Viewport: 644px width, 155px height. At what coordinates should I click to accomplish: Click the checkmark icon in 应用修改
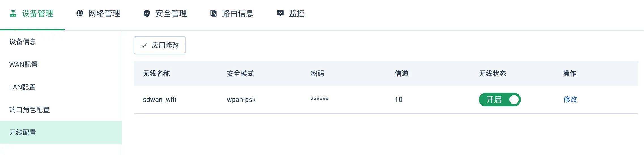pyautogui.click(x=144, y=45)
